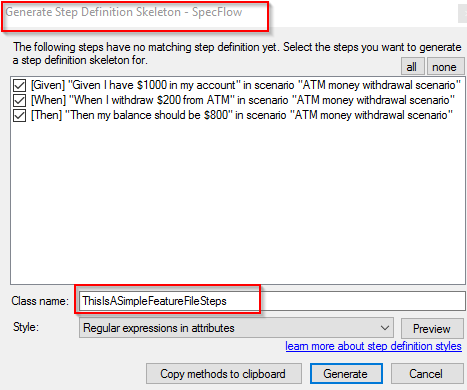Image resolution: width=467 pixels, height=390 pixels.
Task: Deselect all steps with the none button
Action: (x=446, y=66)
